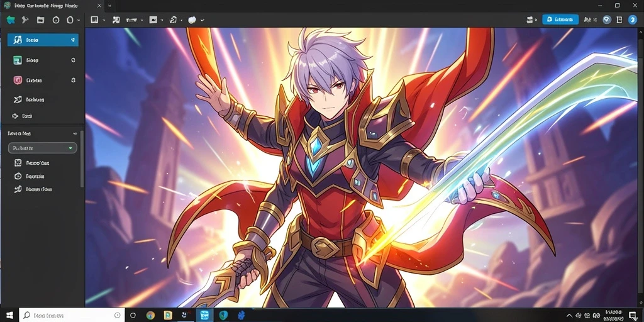
Task: Click the teal arrow icon in top-left toolbar
Action: [11, 19]
